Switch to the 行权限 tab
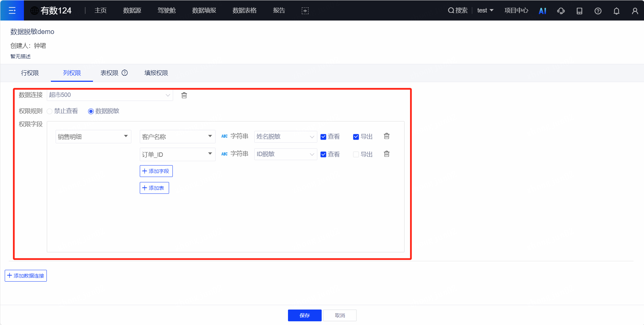Viewport: 644px width, 325px height. coord(30,73)
